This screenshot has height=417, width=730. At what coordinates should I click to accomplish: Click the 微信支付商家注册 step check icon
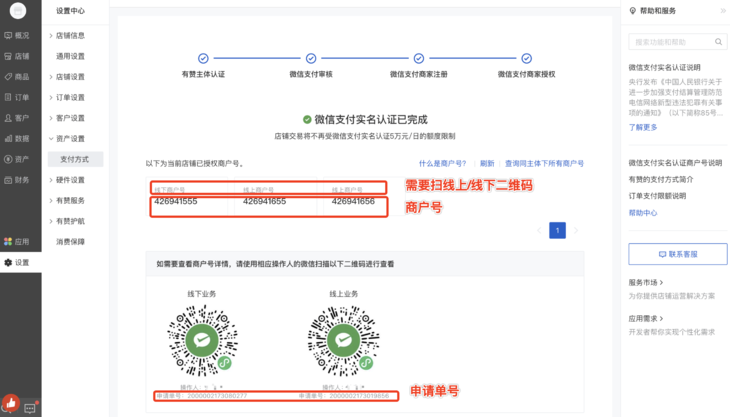(x=419, y=58)
